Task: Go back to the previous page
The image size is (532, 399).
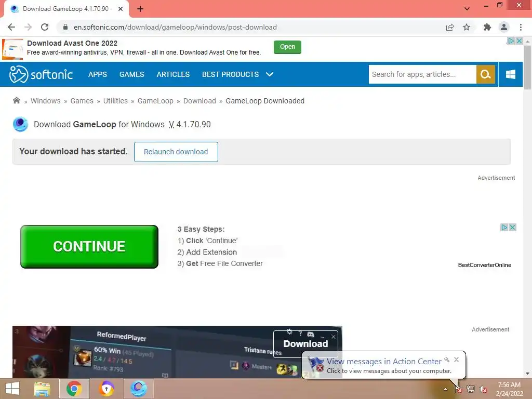Action: pyautogui.click(x=11, y=27)
